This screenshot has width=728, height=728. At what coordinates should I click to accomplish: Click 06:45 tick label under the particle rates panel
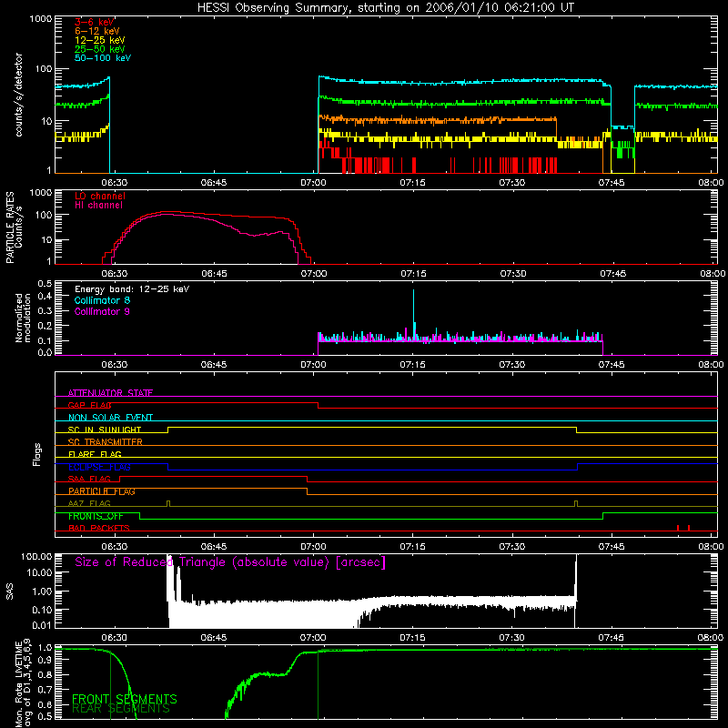tap(215, 274)
